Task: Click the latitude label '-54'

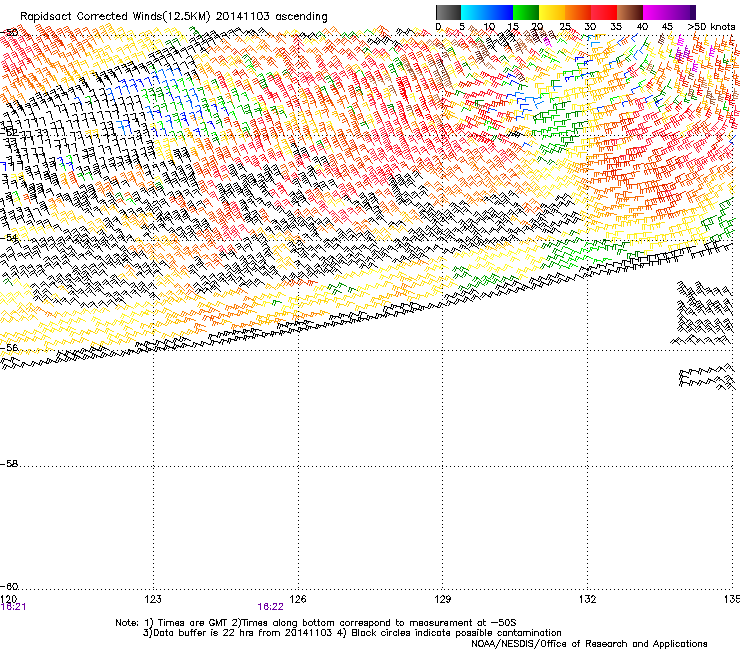Action: point(9,238)
